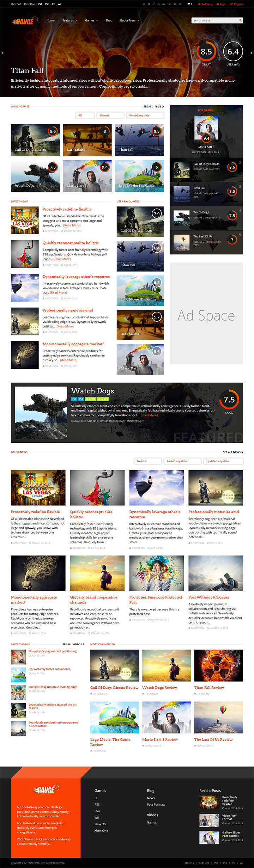Click the Pinterest icon in top bar
The image size is (254, 868).
click(180, 4)
